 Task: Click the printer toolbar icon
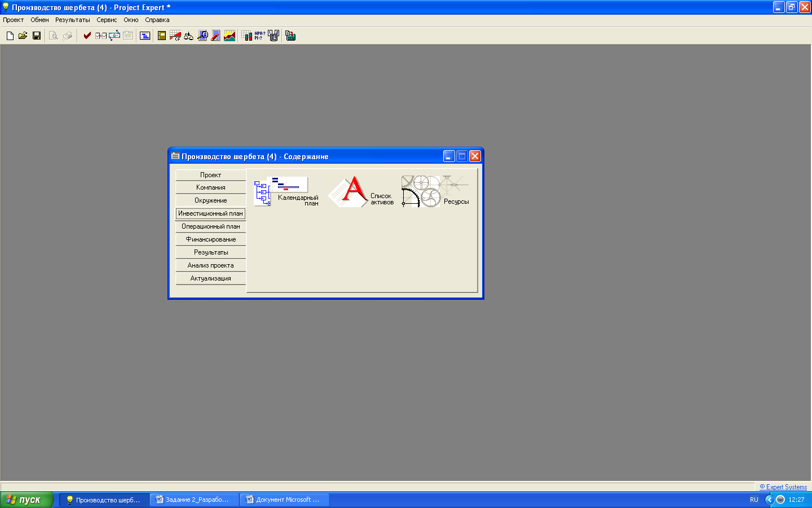[x=68, y=36]
